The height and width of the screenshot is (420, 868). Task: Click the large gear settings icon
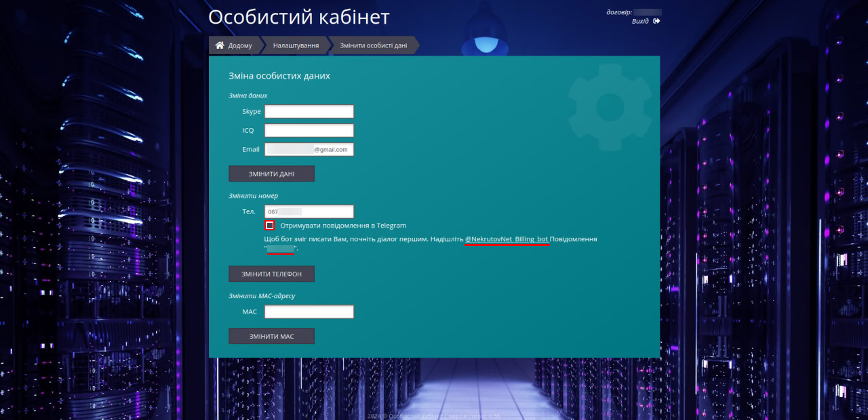pos(609,106)
